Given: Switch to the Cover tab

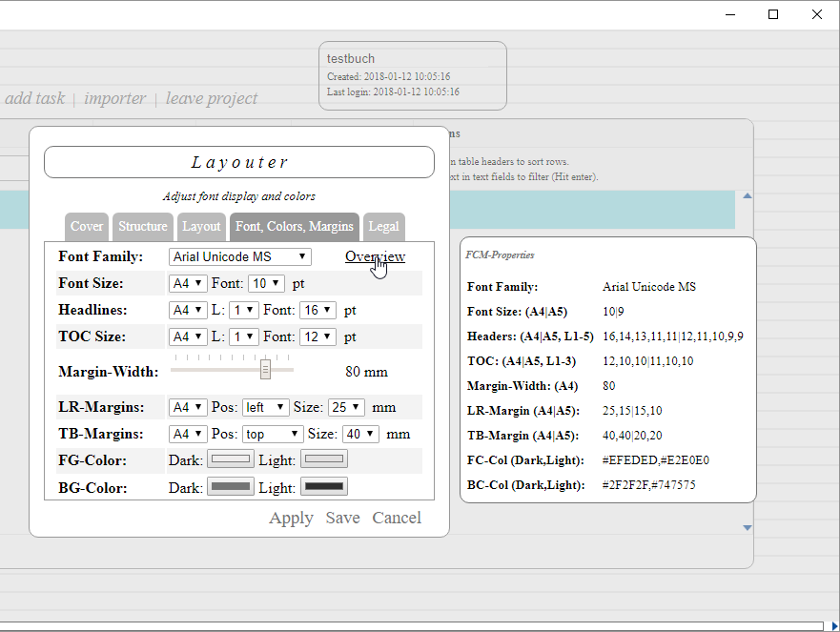Looking at the screenshot, I should [87, 226].
